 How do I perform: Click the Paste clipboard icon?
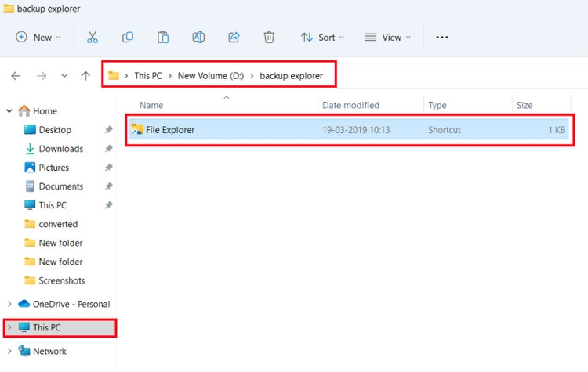pyautogui.click(x=163, y=37)
